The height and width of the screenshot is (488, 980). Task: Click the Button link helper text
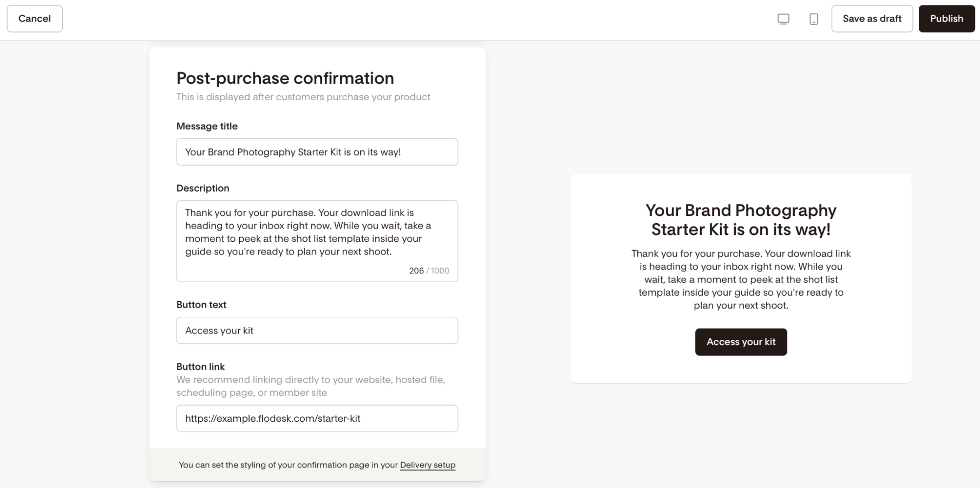click(x=311, y=386)
